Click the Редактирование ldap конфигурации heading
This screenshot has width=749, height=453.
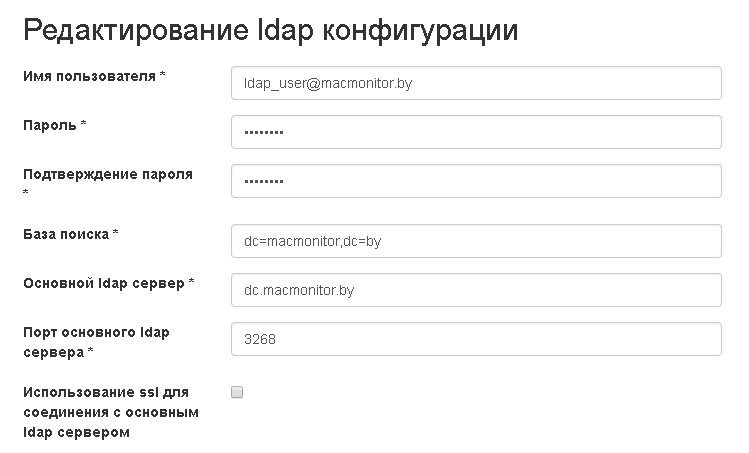(270, 31)
